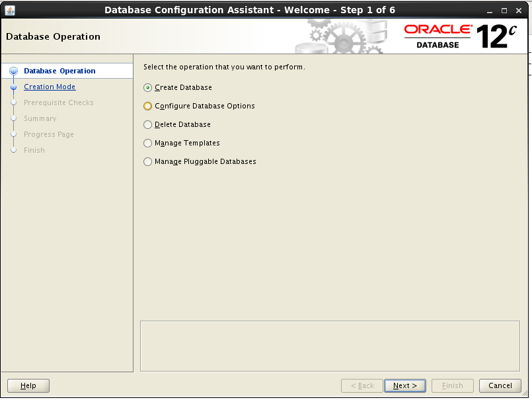532x400 pixels.
Task: Select the Manage Templates option
Action: click(x=147, y=143)
